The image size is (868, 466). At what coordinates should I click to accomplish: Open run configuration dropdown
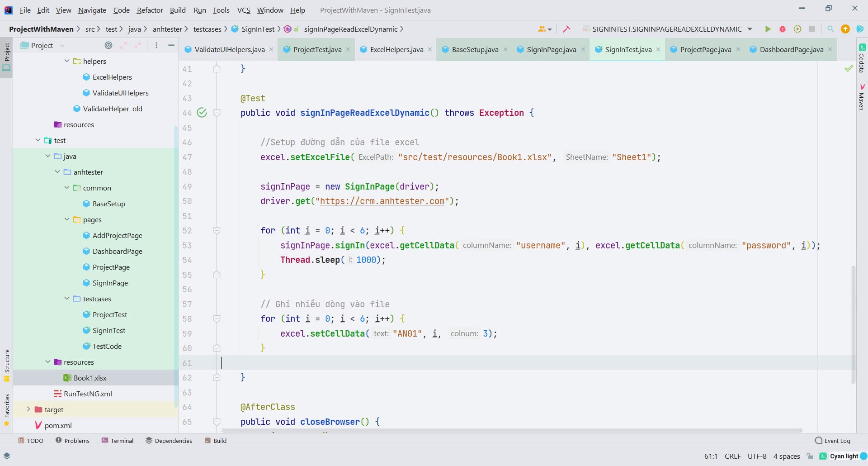[750, 29]
